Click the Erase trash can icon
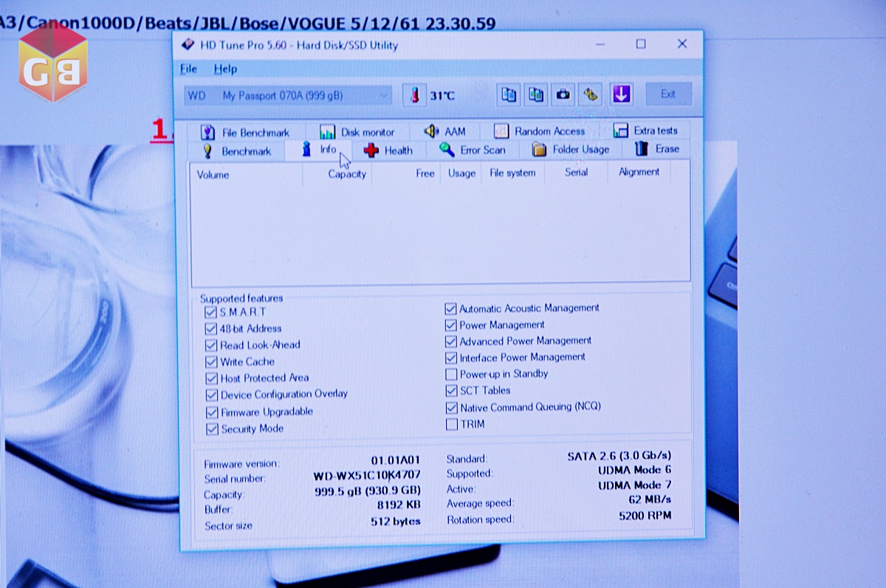886x588 pixels. pyautogui.click(x=642, y=149)
